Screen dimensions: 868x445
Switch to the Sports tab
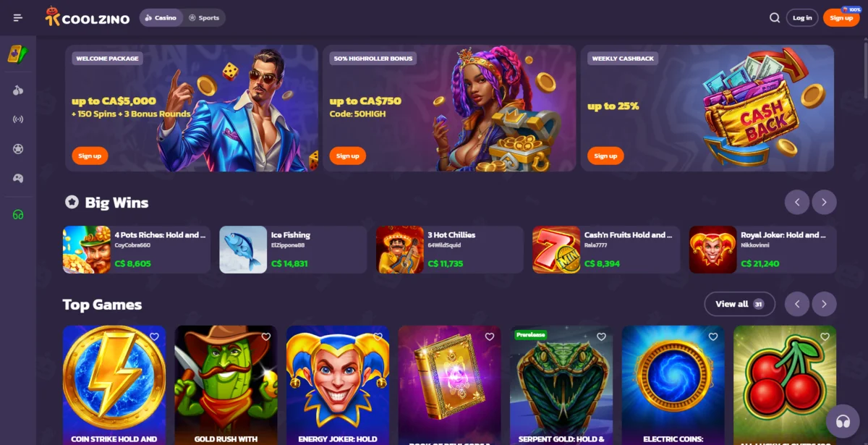click(x=204, y=17)
